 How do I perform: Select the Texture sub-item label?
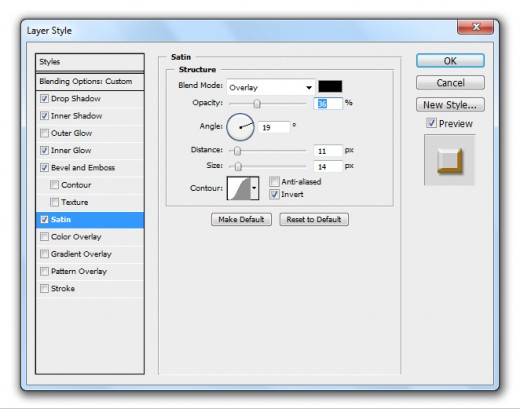pyautogui.click(x=75, y=202)
